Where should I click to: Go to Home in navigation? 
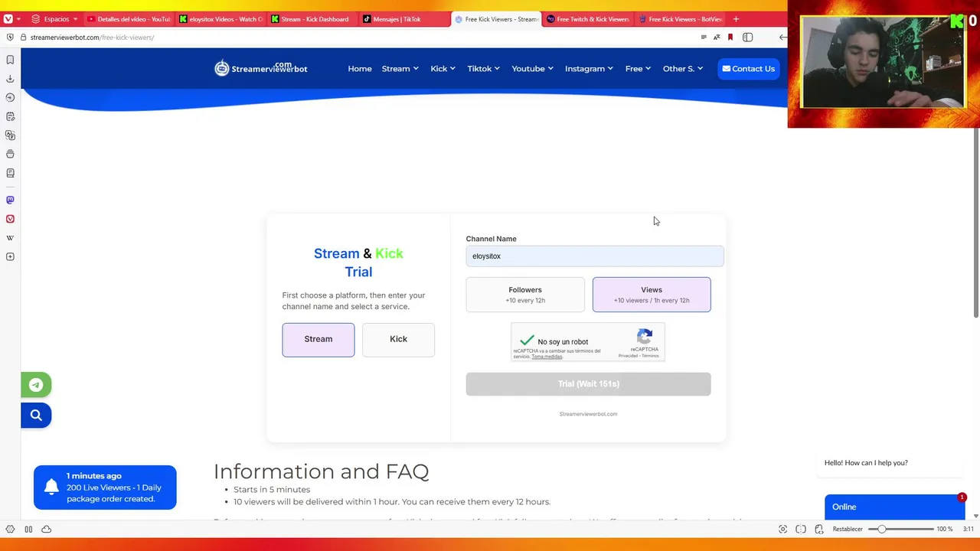[360, 69]
